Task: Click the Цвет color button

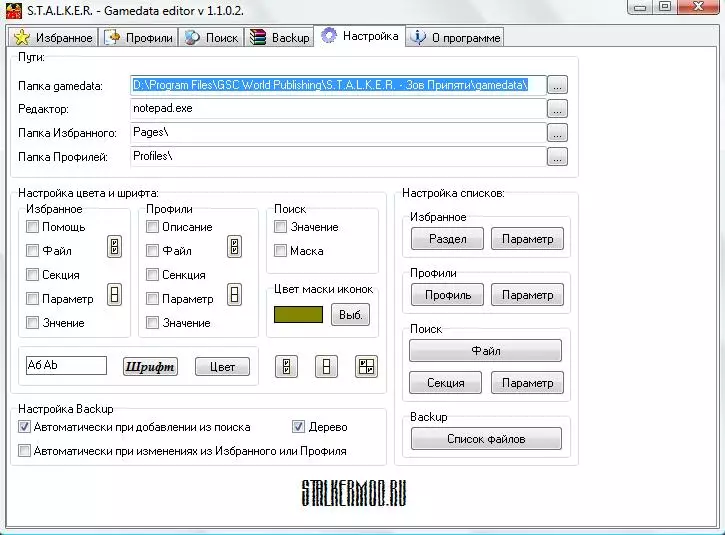Action: pyautogui.click(x=222, y=367)
